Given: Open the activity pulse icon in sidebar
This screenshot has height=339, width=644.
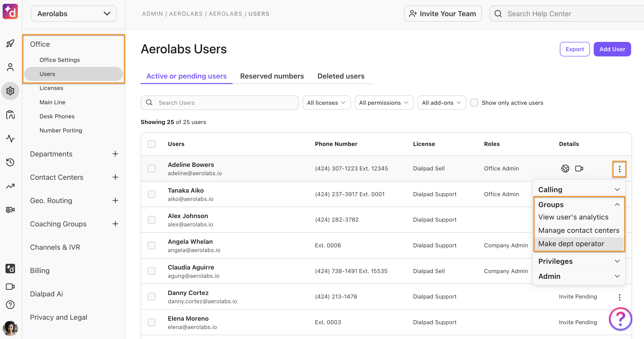Looking at the screenshot, I should 10,138.
